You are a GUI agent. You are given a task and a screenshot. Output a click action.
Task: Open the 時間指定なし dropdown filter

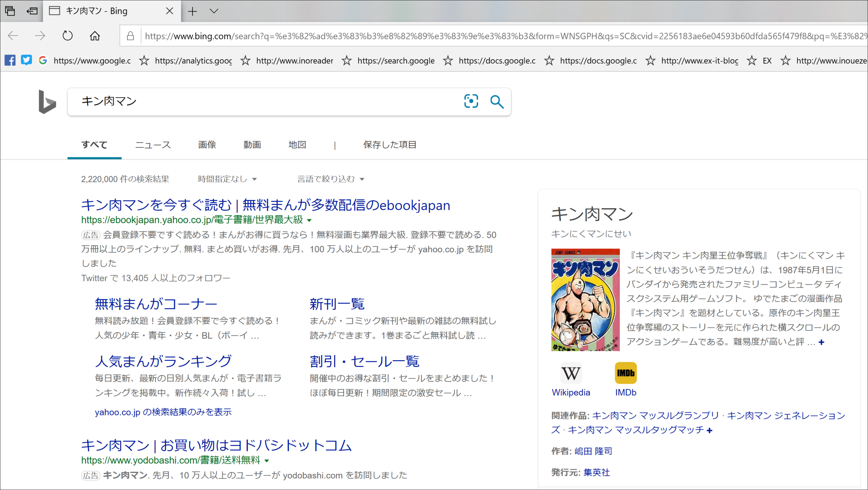[227, 179]
